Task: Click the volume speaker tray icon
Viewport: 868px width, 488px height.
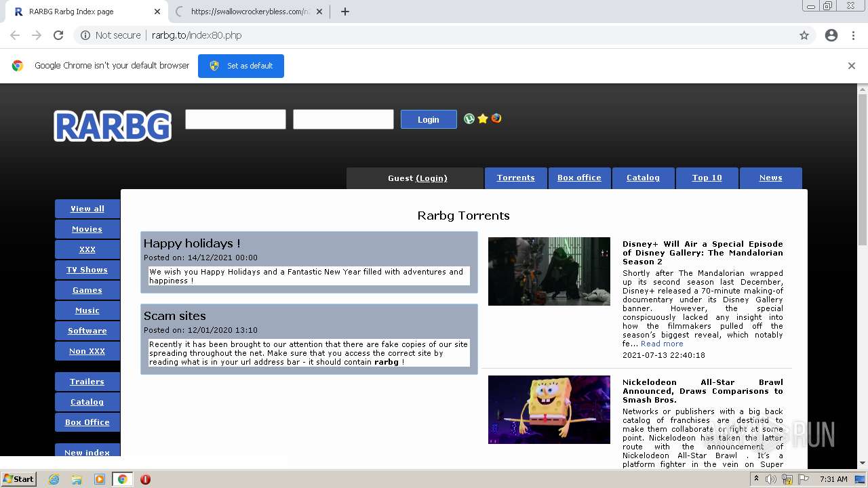Action: pos(772,479)
